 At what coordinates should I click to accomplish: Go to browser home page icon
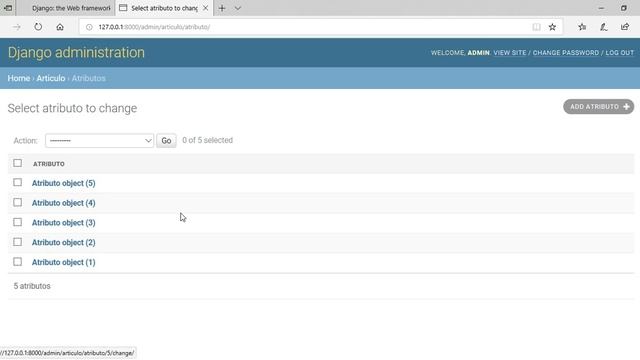coord(60,27)
